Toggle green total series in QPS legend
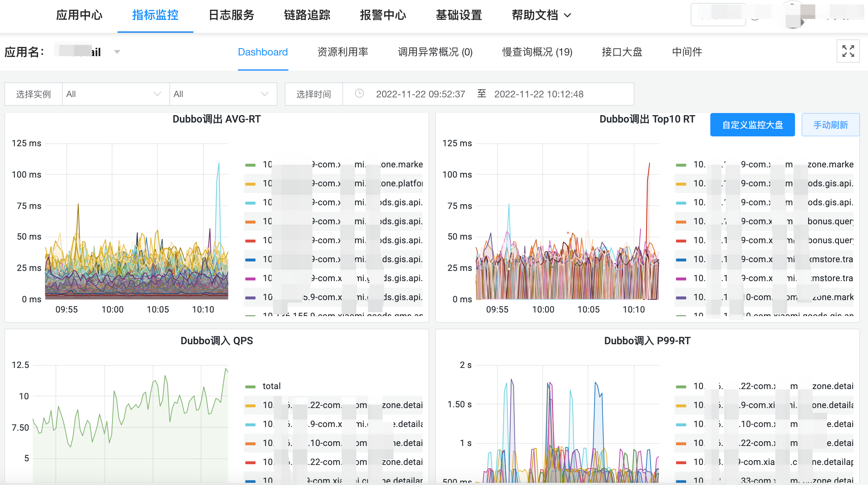Screen dimensions: 868x485 [271, 386]
